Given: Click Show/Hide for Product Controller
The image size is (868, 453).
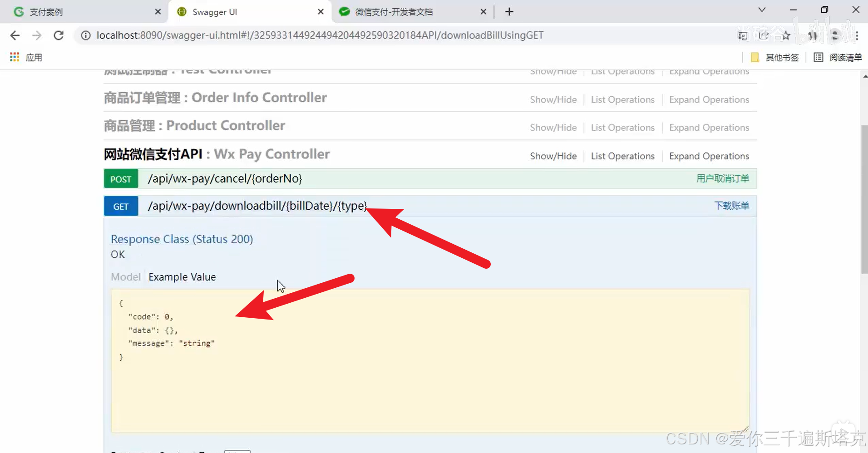Looking at the screenshot, I should tap(553, 128).
